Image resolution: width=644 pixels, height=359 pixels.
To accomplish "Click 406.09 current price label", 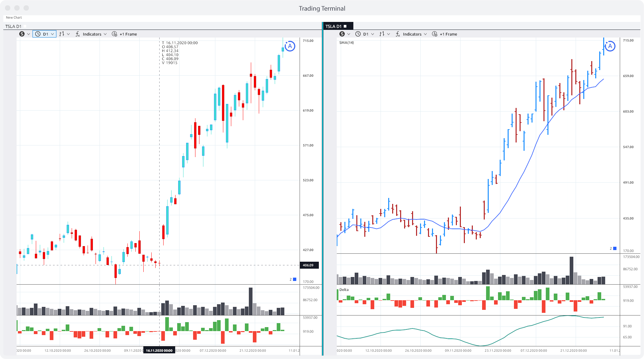I will pyautogui.click(x=309, y=265).
